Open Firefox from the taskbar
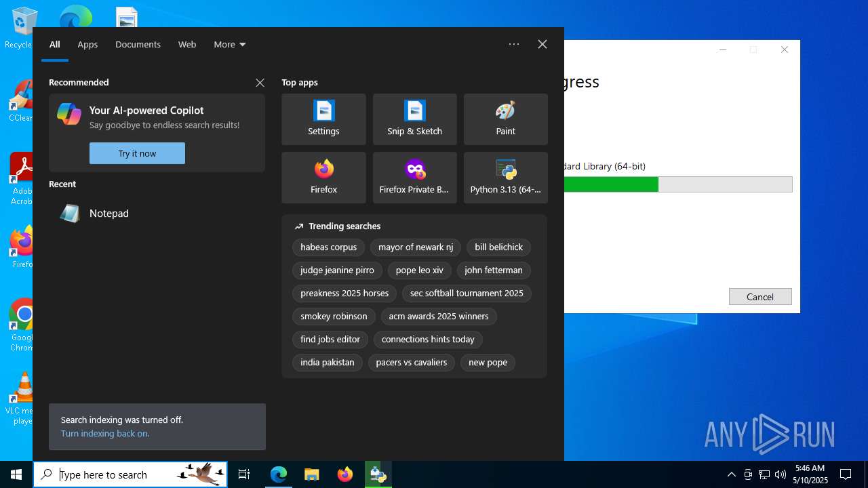Screen dimensions: 868x488 [x=345, y=474]
